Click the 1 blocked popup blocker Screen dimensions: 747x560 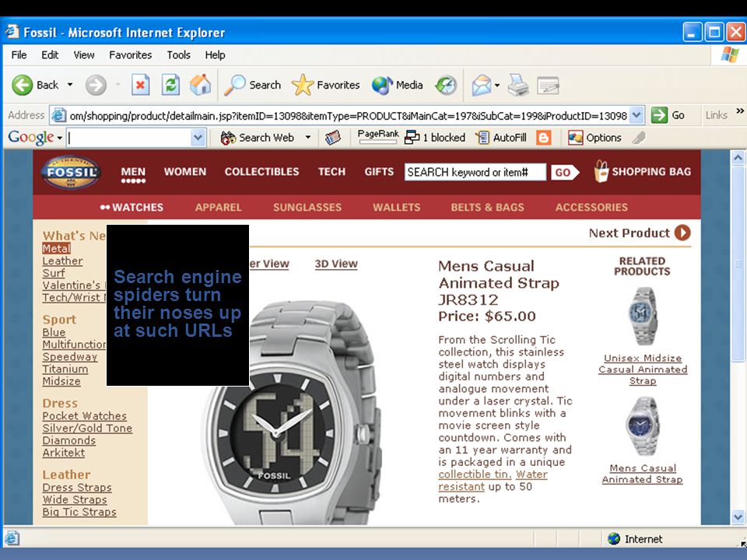434,138
